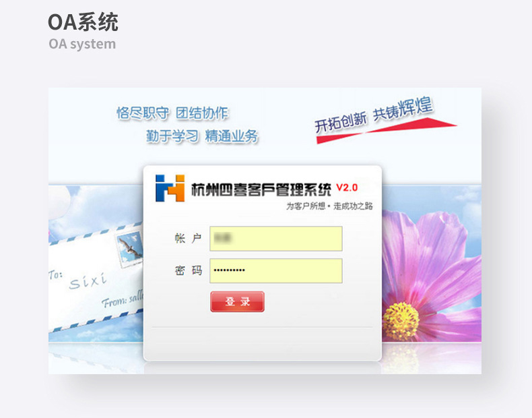The image size is (532, 418).
Task: Click the 帐户 field label
Action: 189,239
